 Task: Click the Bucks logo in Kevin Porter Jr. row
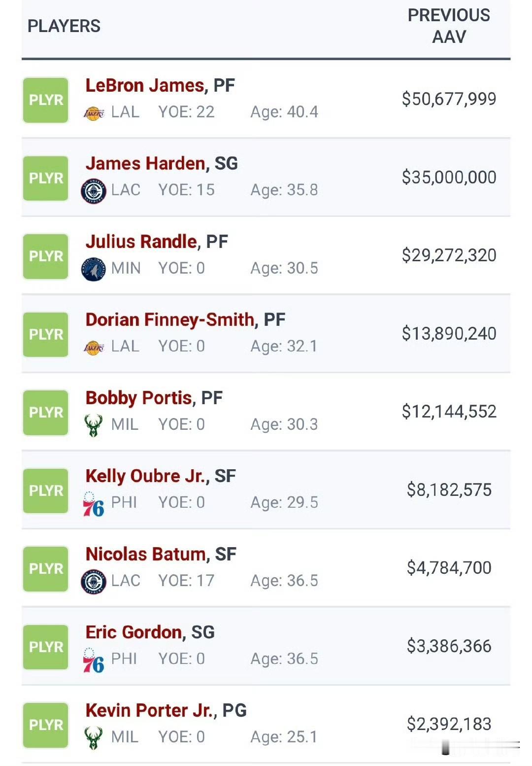[94, 738]
